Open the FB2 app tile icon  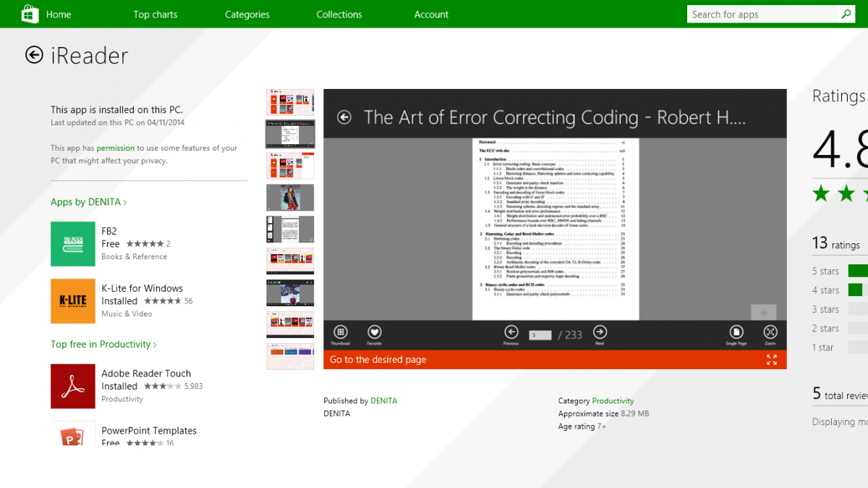point(73,244)
